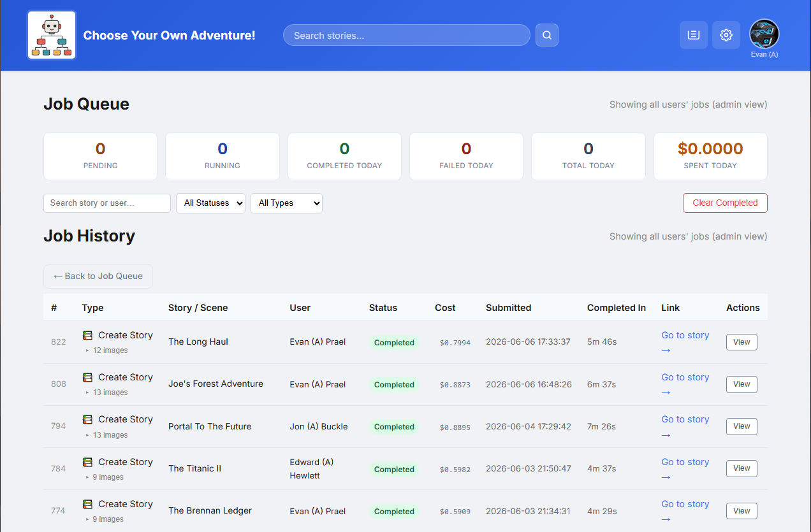Click the Choose Your Own Adventure! title
This screenshot has height=532, width=811.
click(170, 35)
